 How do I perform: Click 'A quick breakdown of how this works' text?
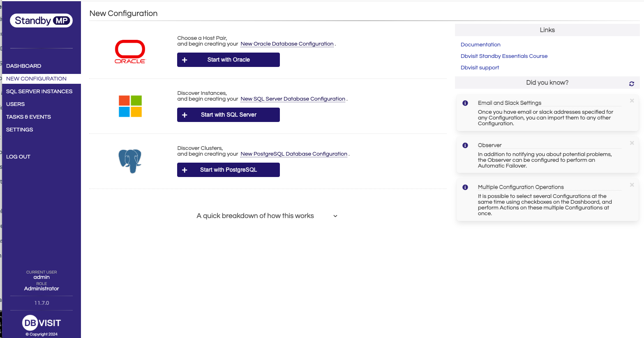coord(255,216)
